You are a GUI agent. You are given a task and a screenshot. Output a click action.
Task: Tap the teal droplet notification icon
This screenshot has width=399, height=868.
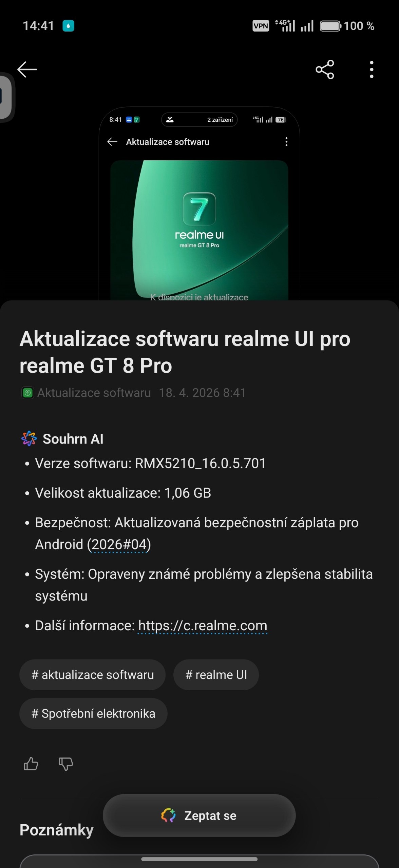click(x=68, y=26)
